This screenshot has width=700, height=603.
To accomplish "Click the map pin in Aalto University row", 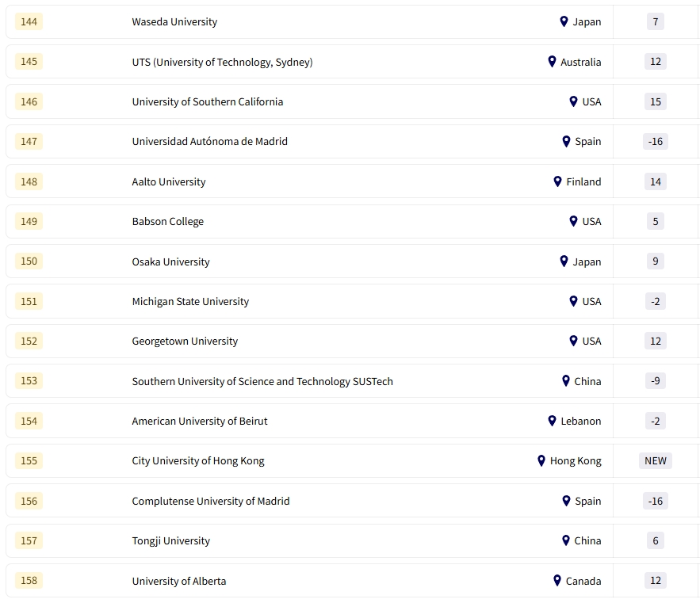I will pos(557,181).
